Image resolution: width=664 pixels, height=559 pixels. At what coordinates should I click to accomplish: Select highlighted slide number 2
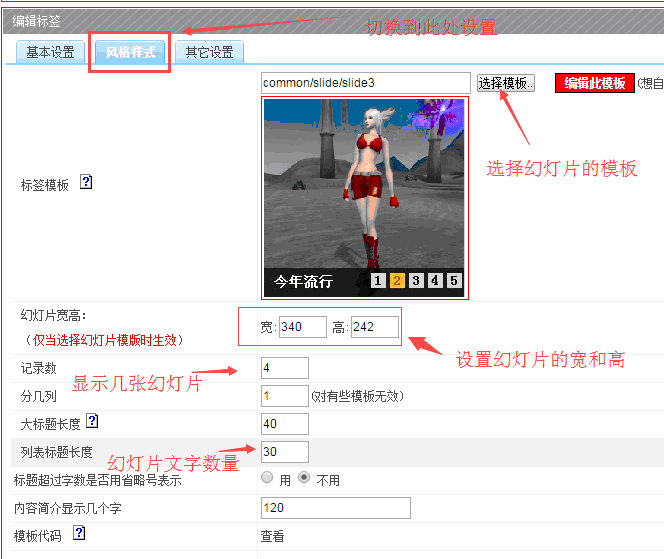397,281
